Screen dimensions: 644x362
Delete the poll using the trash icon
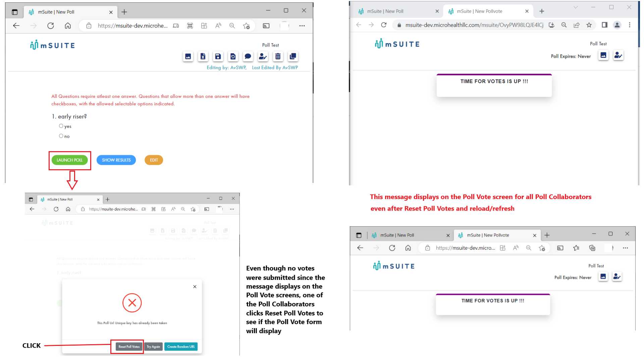pyautogui.click(x=278, y=56)
